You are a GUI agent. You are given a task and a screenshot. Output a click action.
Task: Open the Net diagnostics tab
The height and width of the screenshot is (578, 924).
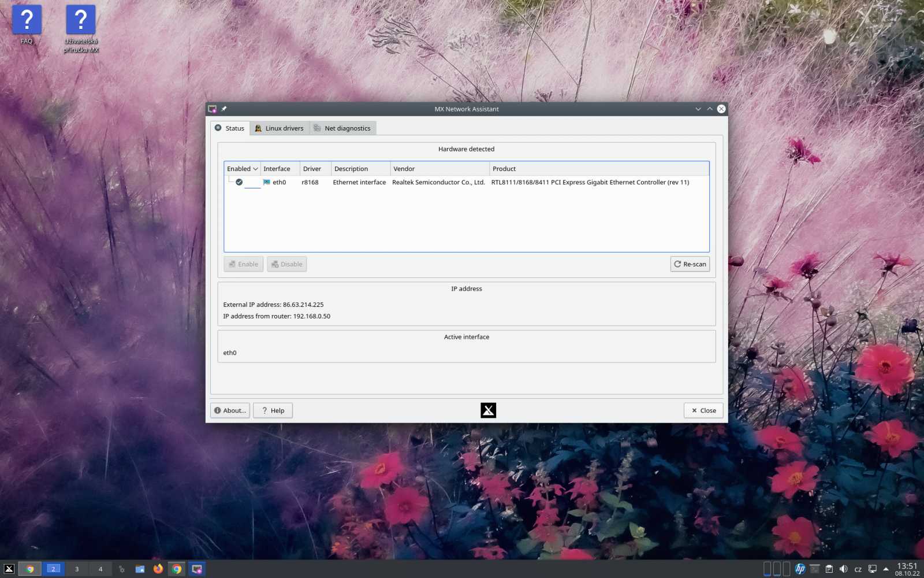point(342,128)
